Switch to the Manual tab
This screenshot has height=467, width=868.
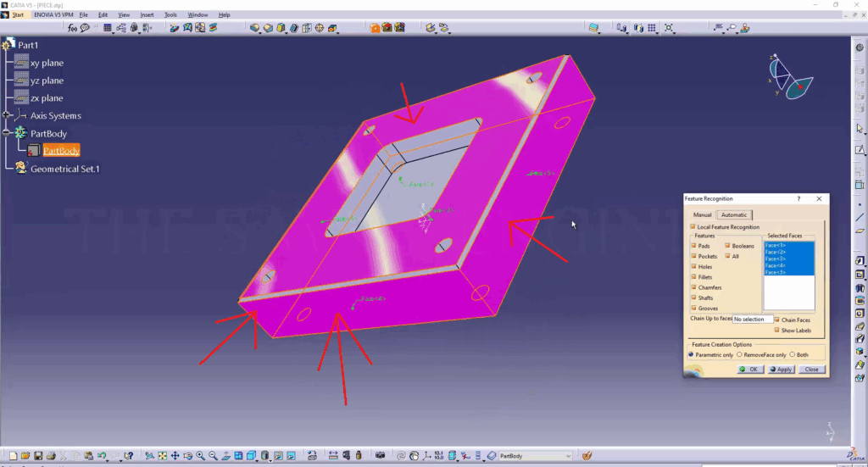(x=702, y=215)
